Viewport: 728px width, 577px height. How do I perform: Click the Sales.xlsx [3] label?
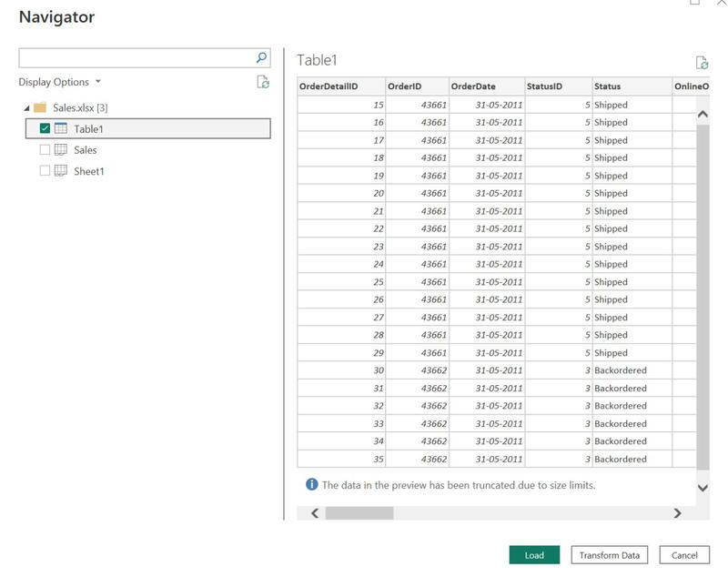(80, 107)
